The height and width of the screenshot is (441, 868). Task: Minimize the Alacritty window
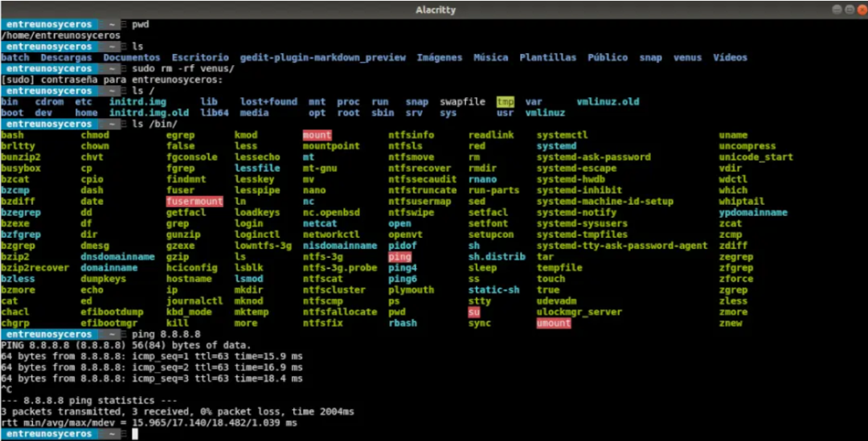point(837,10)
